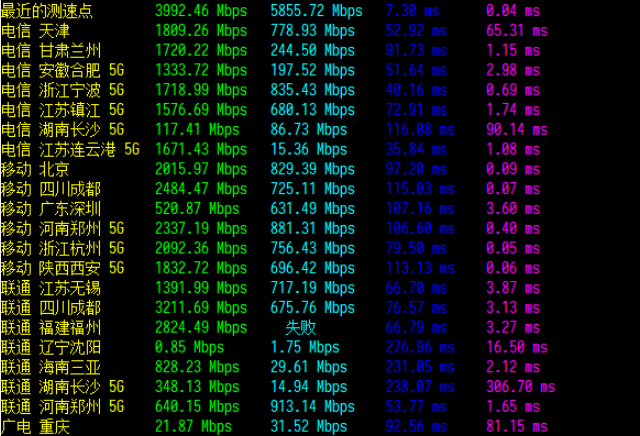Image resolution: width=640 pixels, height=436 pixels.
Task: Select the 移动 陕西西安 5G label
Action: [x=63, y=268]
